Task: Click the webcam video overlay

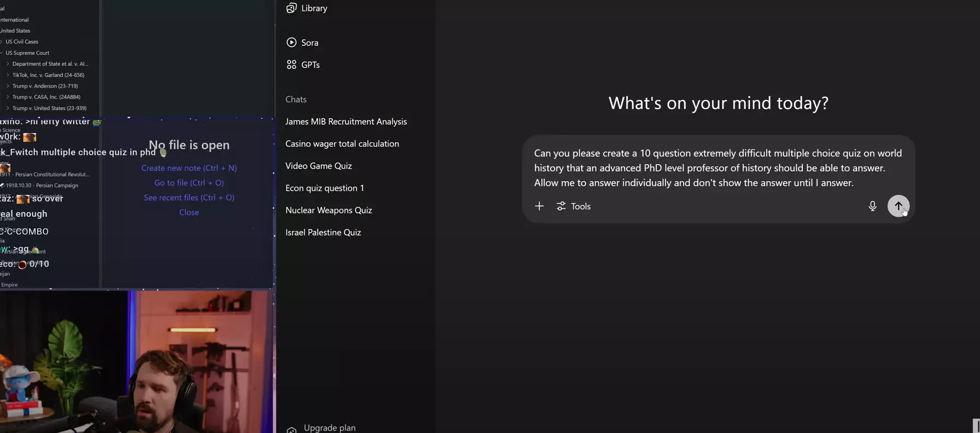Action: [x=137, y=361]
